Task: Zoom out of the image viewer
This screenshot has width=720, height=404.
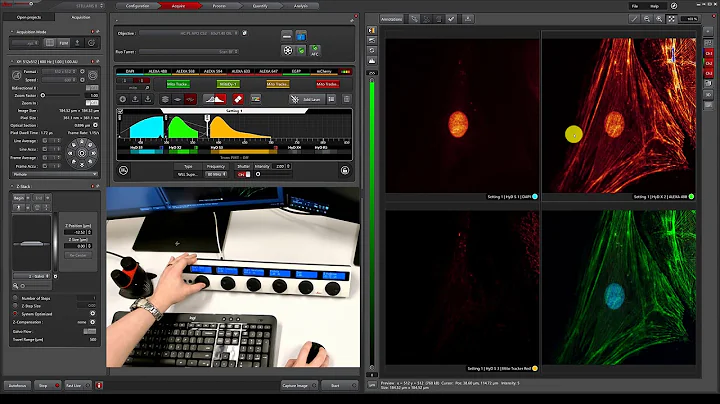Action: pyautogui.click(x=647, y=19)
